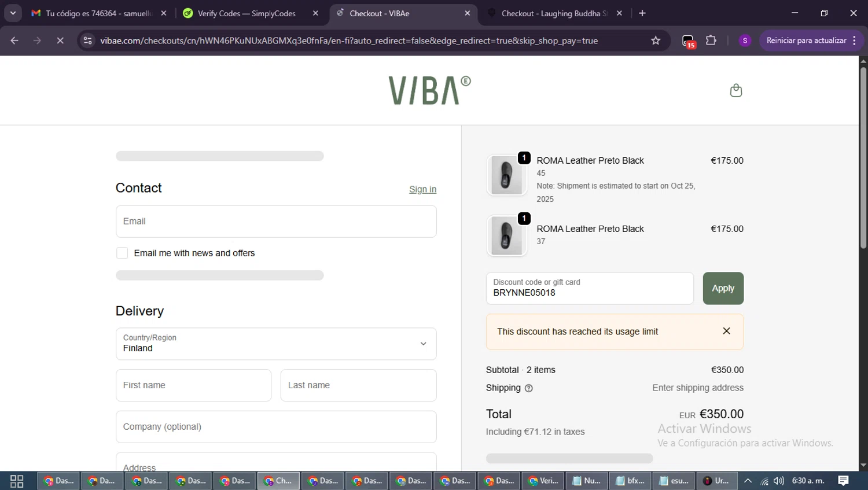Screen dimensions: 868x490
Task: Focus the First name field
Action: (x=193, y=385)
